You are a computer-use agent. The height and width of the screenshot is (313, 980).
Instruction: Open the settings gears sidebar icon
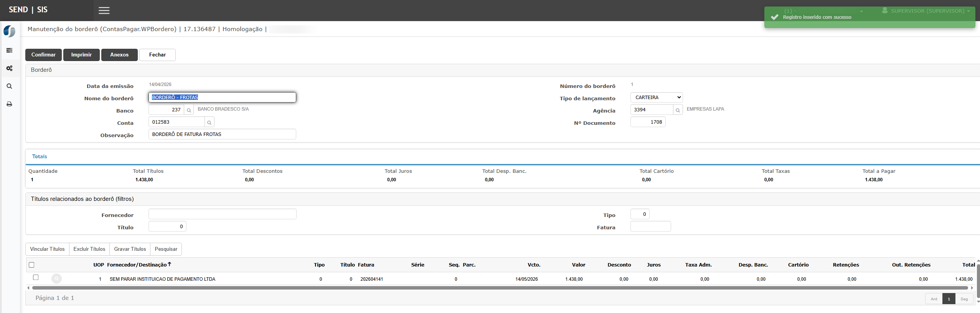pos(10,68)
